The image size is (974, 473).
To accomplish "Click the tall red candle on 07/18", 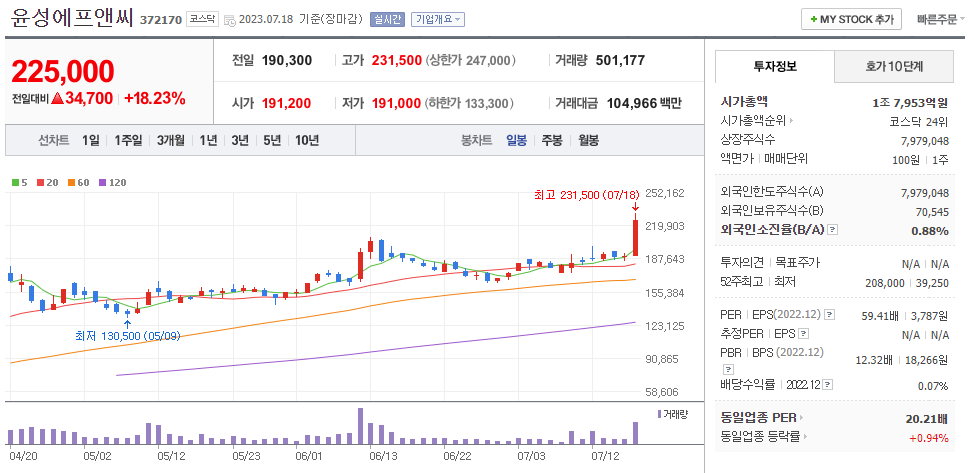I will pos(635,237).
